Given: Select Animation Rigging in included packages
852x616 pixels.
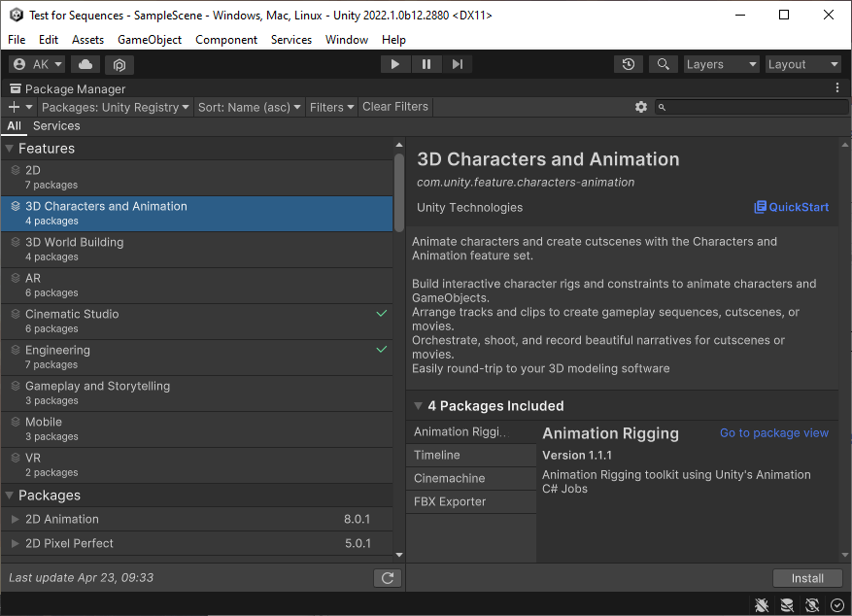Looking at the screenshot, I should click(471, 431).
